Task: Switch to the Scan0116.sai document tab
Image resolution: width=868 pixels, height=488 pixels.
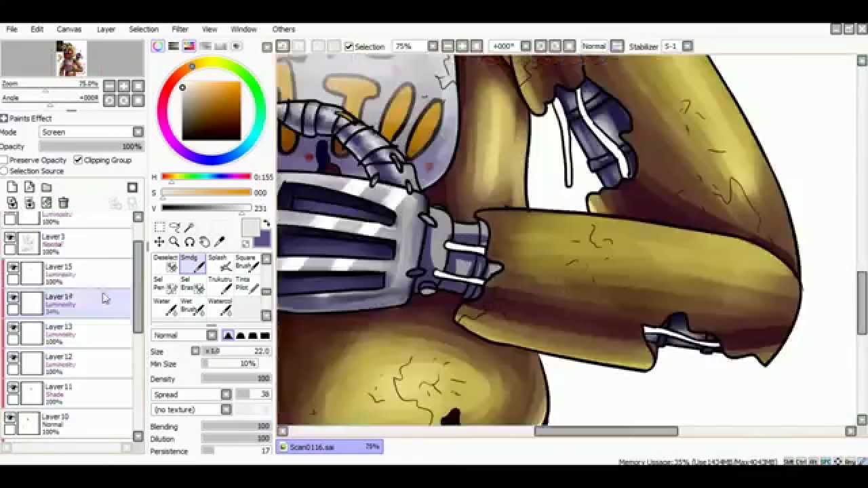Action: coord(330,447)
